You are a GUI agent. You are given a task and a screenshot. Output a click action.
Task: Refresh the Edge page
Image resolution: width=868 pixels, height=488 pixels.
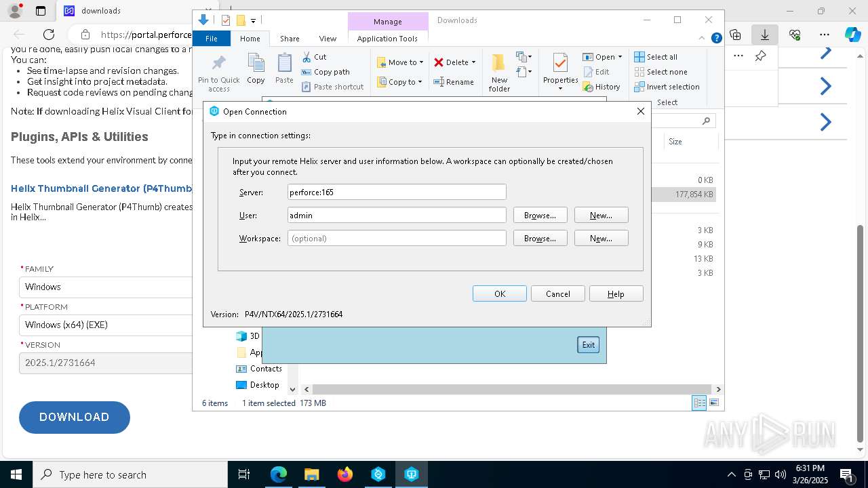49,35
